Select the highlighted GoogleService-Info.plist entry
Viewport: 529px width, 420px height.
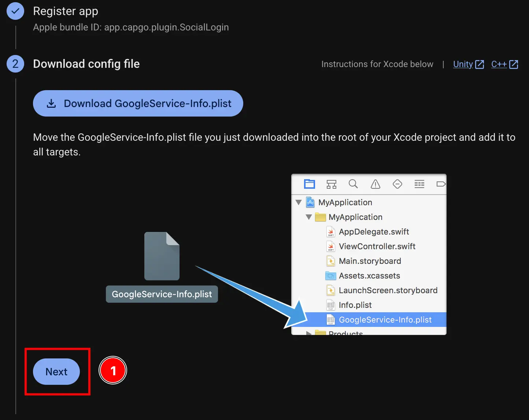click(385, 320)
